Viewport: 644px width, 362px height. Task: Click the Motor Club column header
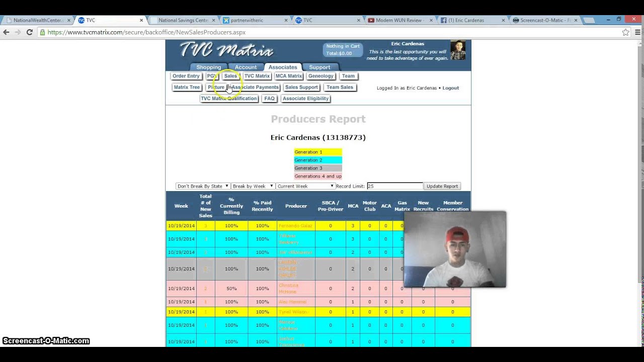click(369, 206)
